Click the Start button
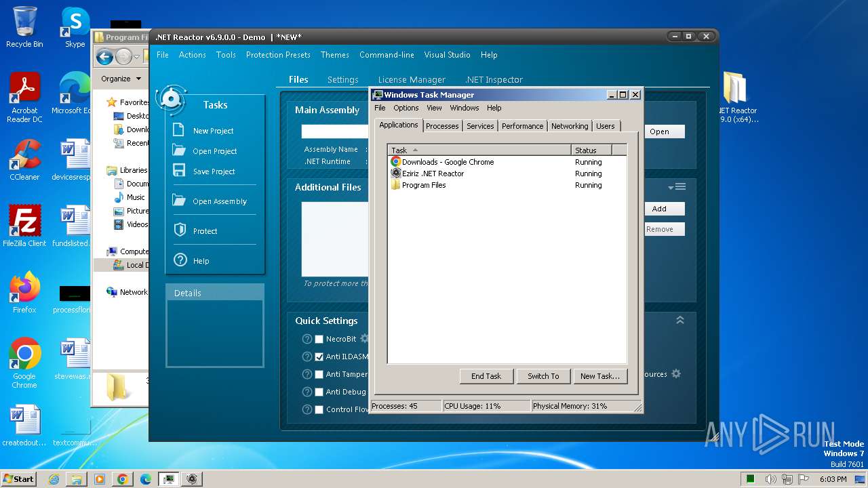Screen dimensions: 868x488 click(18, 479)
